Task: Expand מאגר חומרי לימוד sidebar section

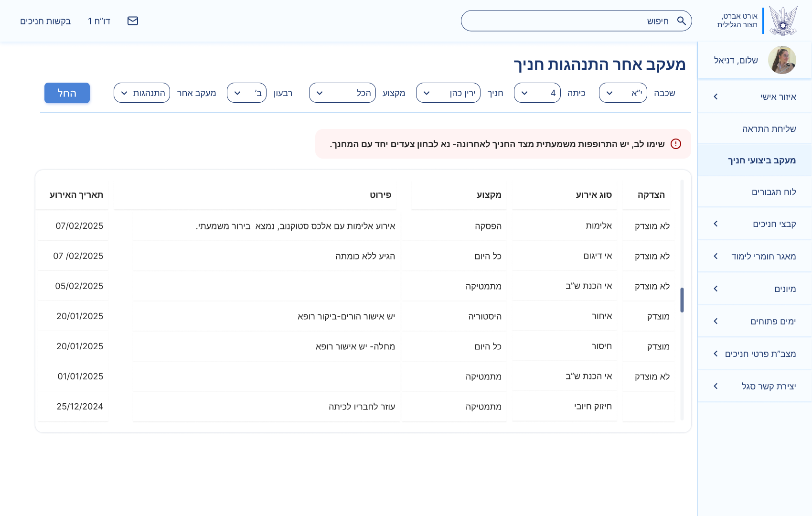Action: click(x=755, y=256)
